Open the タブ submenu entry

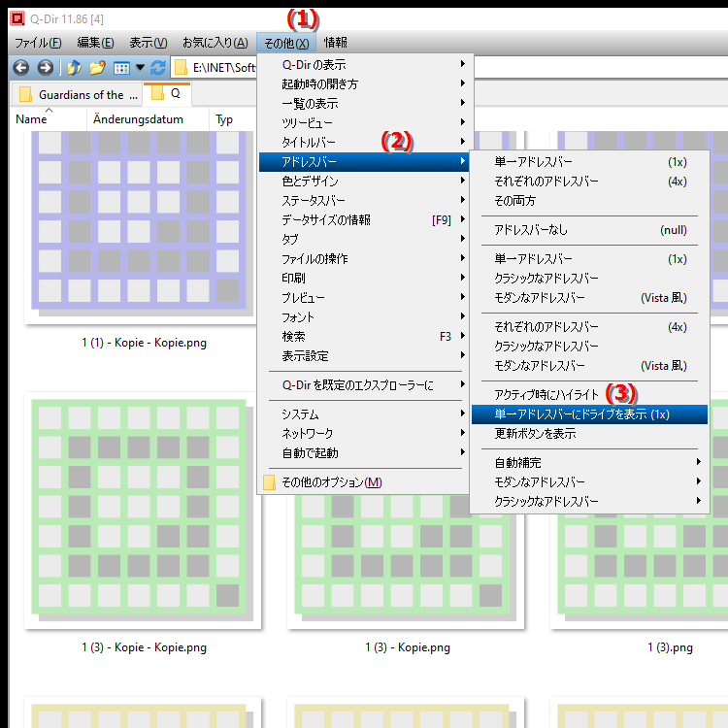364,240
